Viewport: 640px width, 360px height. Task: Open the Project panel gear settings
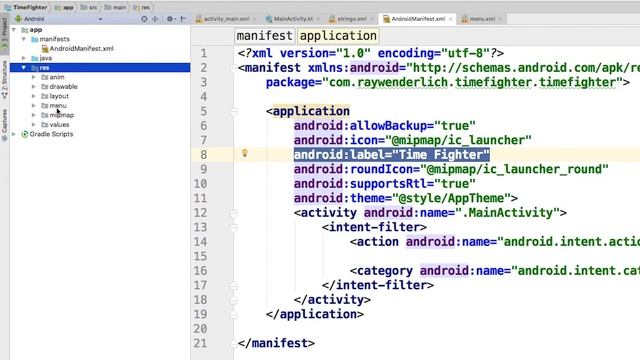[x=170, y=19]
